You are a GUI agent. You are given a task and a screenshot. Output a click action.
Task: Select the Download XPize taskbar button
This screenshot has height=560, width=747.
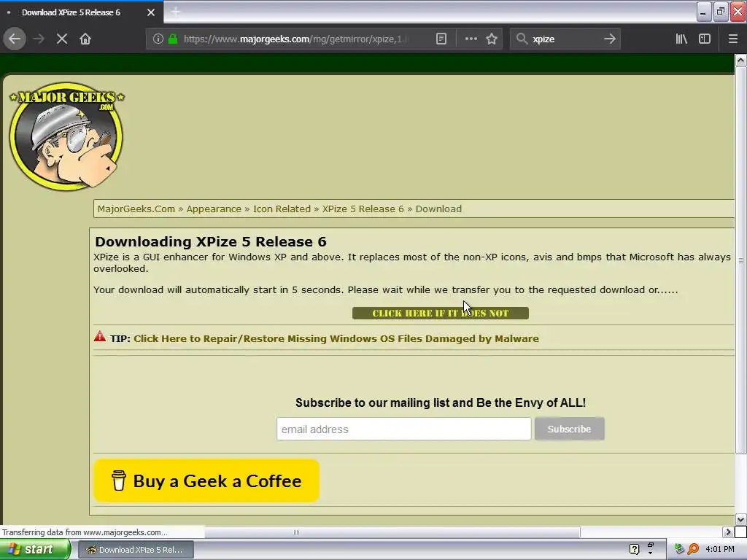[x=135, y=550]
